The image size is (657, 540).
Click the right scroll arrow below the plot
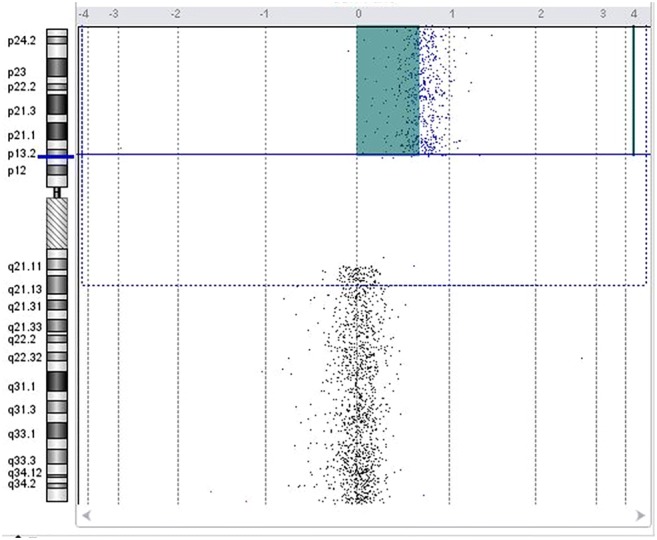(x=642, y=515)
